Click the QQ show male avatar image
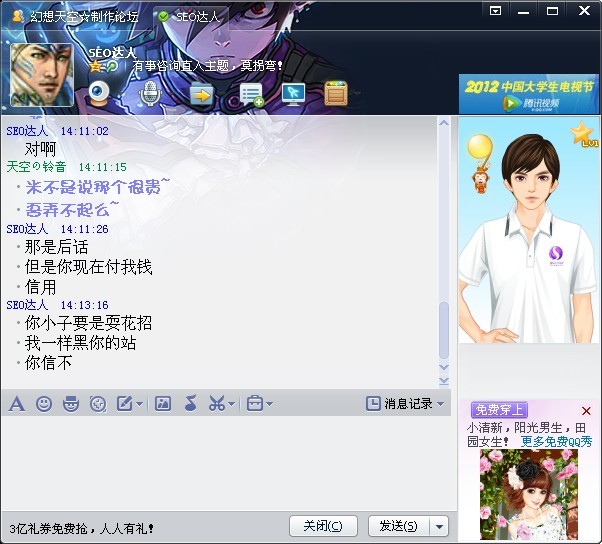The height and width of the screenshot is (544, 602). [x=529, y=230]
